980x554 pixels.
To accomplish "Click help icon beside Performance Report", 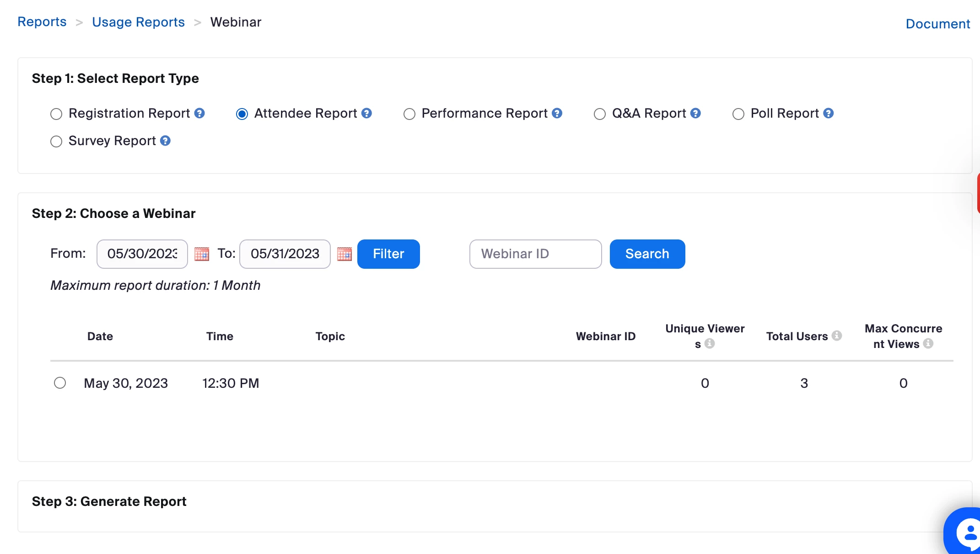I will (x=557, y=113).
